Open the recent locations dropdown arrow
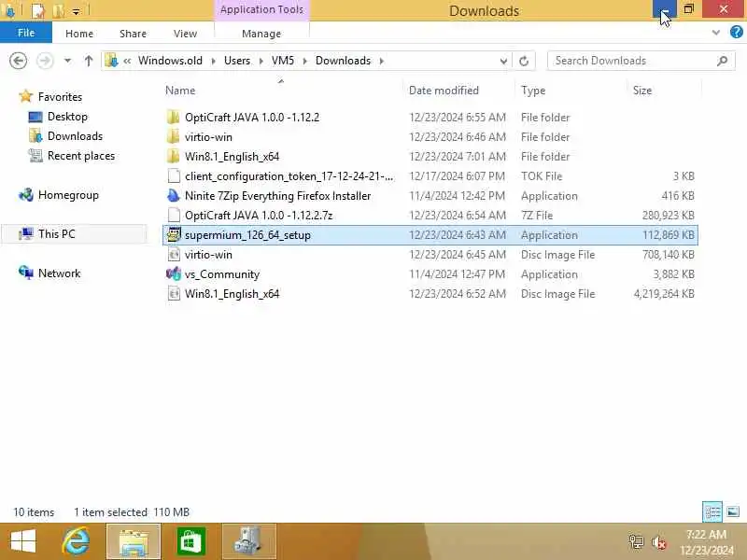The image size is (747, 560). (67, 61)
